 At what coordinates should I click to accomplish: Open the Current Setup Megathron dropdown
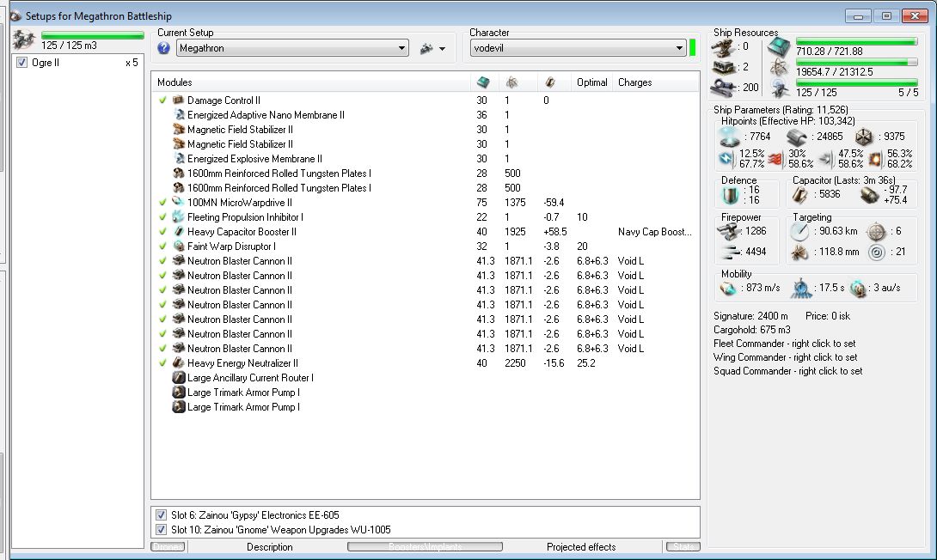(x=293, y=48)
